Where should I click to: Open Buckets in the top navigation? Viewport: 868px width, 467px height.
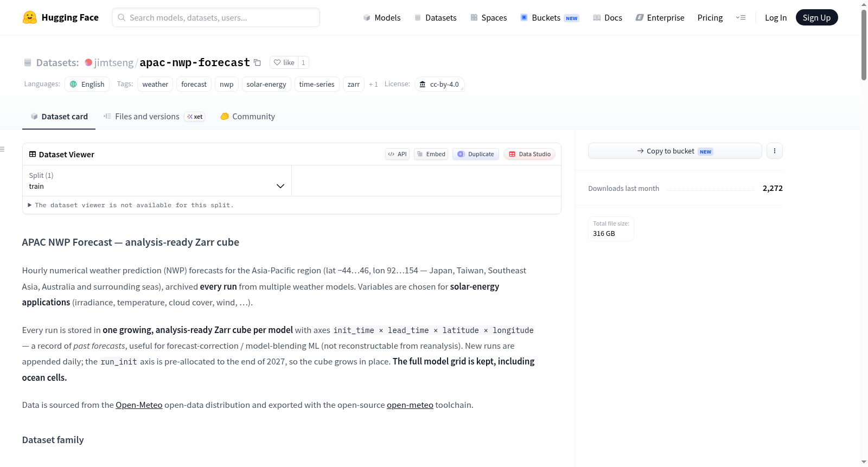tap(550, 17)
